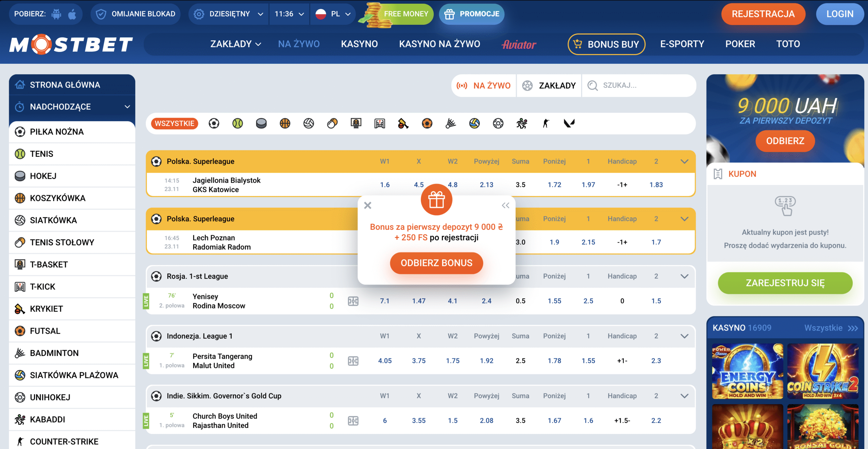This screenshot has width=868, height=449.
Task: Collapse the Lech Poznan Superleague block
Action: tap(685, 219)
